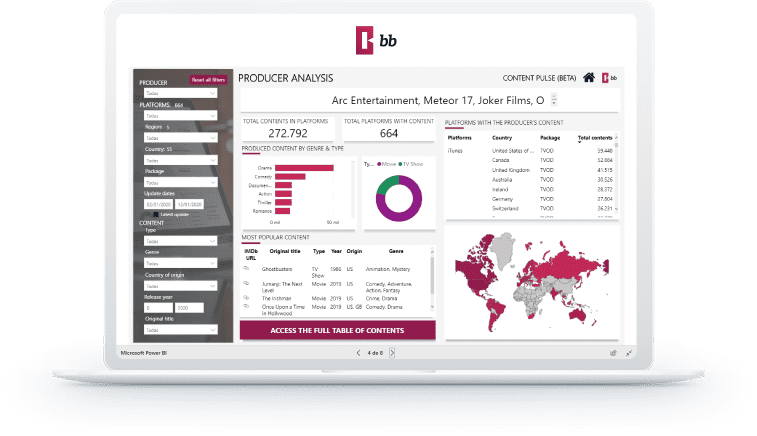Open the Original title dropdown
This screenshot has width=757, height=436.
(181, 330)
